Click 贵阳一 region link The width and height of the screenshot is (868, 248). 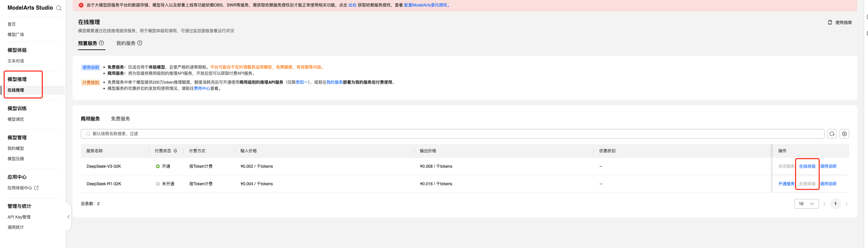click(302, 82)
